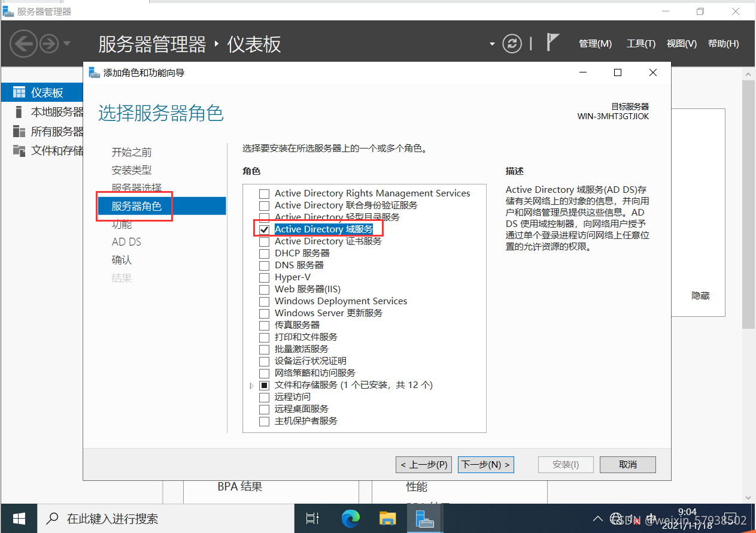Check Windows Deployment Services role
Image resolution: width=756 pixels, height=533 pixels.
[264, 301]
